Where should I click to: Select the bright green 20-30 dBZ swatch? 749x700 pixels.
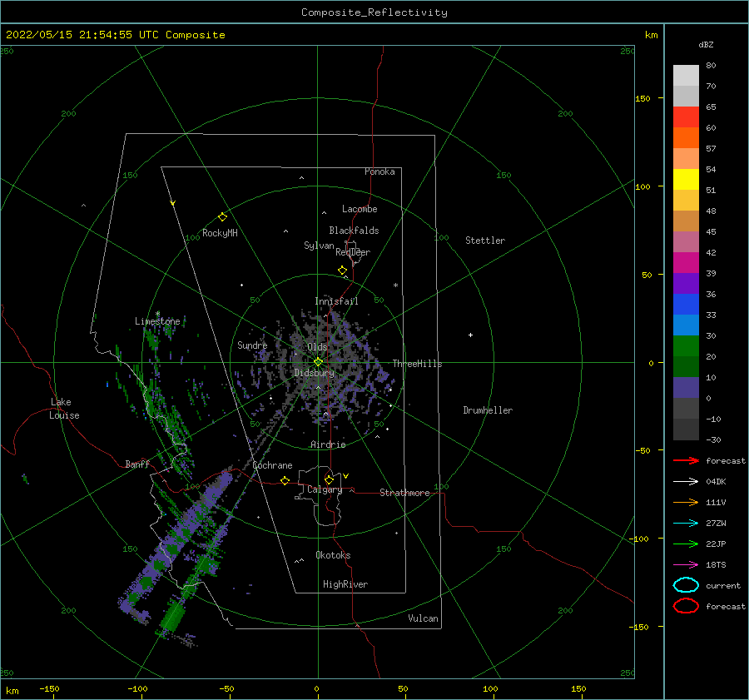tap(686, 346)
